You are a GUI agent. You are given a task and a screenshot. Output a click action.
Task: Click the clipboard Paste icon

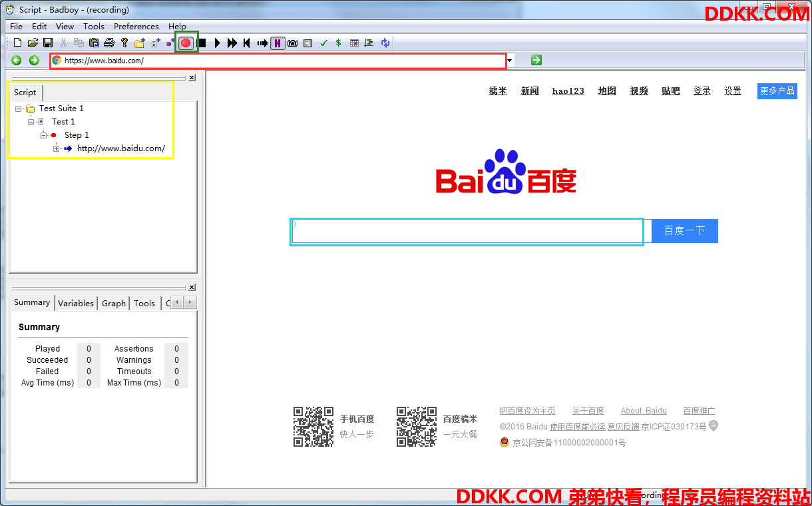pos(94,43)
